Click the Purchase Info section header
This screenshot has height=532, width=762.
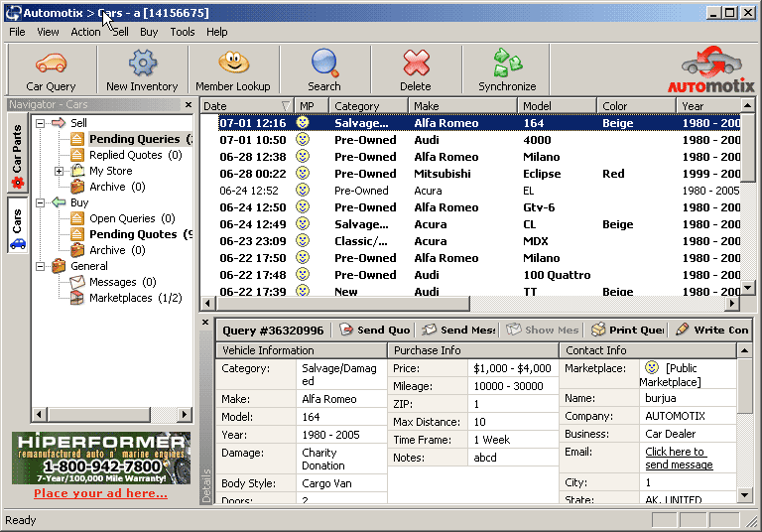point(473,350)
